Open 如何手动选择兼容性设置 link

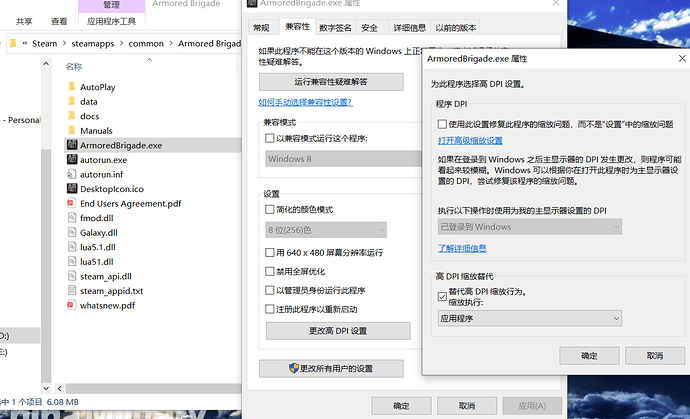click(x=305, y=103)
